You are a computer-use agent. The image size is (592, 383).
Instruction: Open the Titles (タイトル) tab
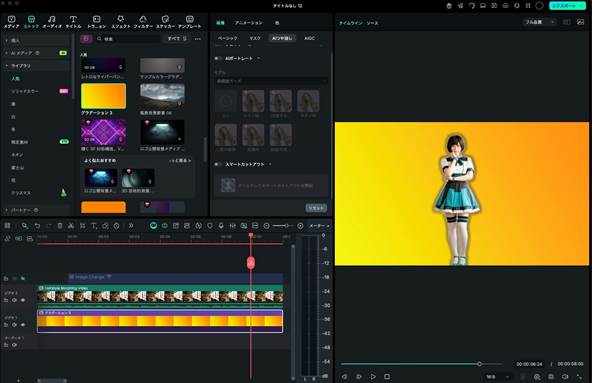(73, 22)
